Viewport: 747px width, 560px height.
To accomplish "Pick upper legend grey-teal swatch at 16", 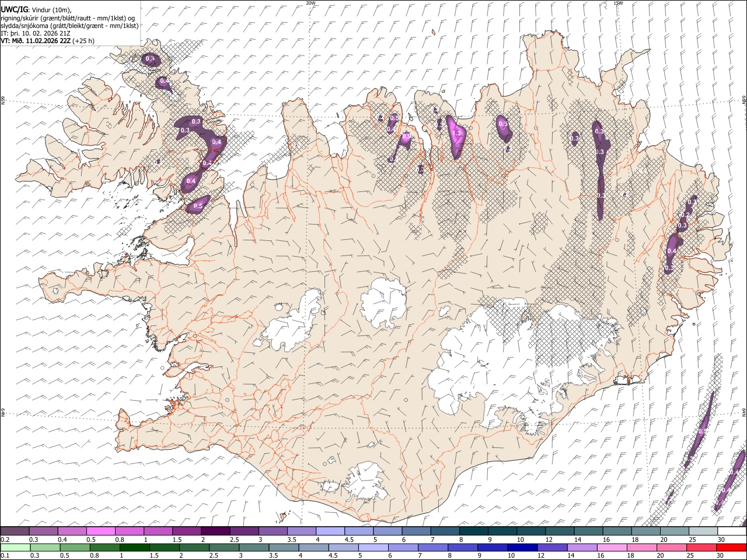I will [x=617, y=531].
